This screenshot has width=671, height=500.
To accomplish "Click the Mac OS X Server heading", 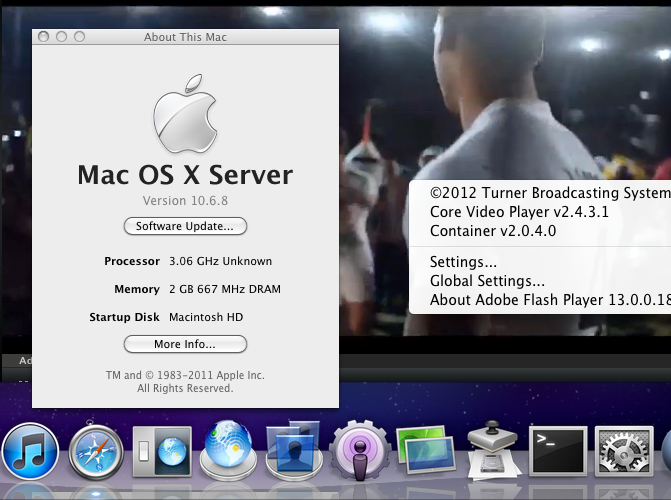I will [x=185, y=175].
